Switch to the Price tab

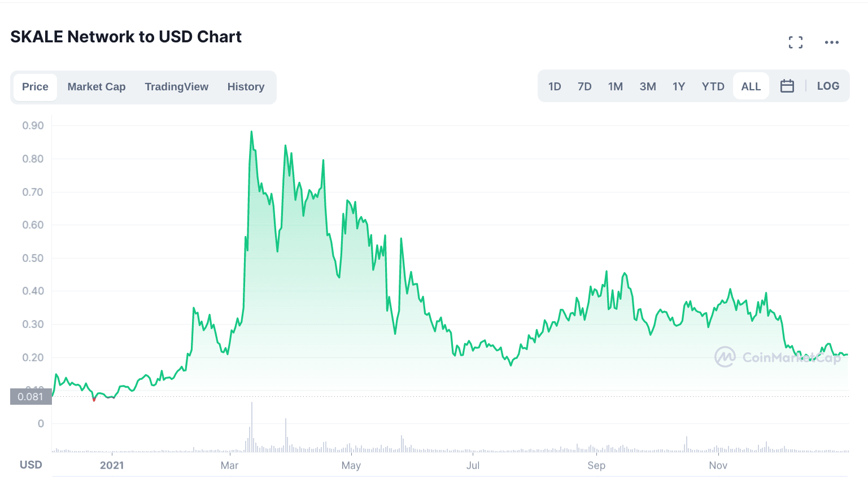coord(35,87)
